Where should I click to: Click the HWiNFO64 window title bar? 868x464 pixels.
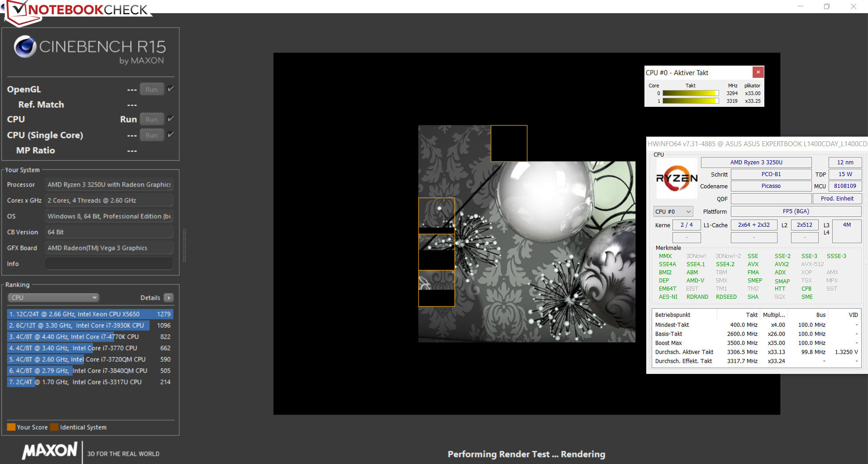757,144
